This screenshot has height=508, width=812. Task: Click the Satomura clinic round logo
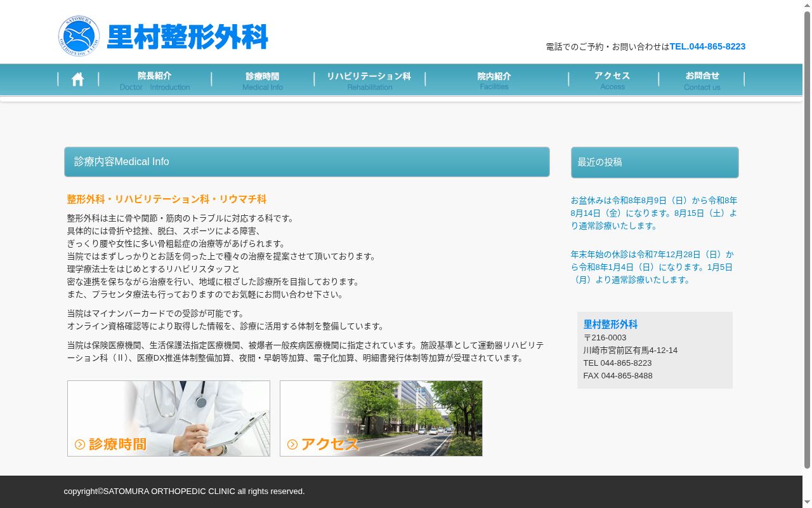[79, 36]
